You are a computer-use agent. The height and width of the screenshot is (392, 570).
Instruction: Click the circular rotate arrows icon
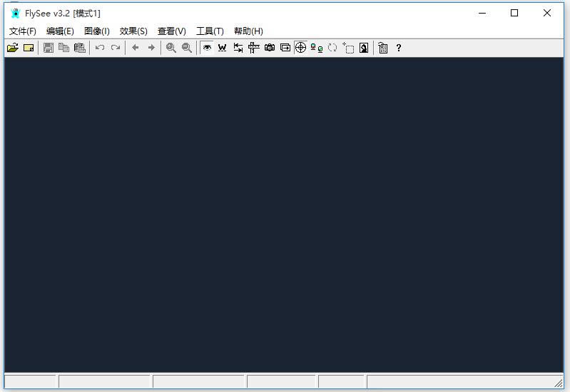pos(332,48)
